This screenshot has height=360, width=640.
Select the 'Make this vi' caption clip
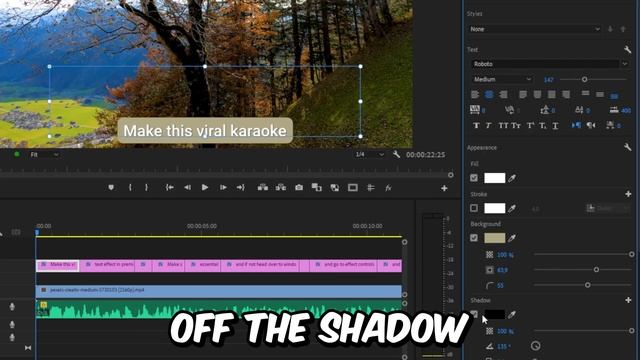pos(58,265)
